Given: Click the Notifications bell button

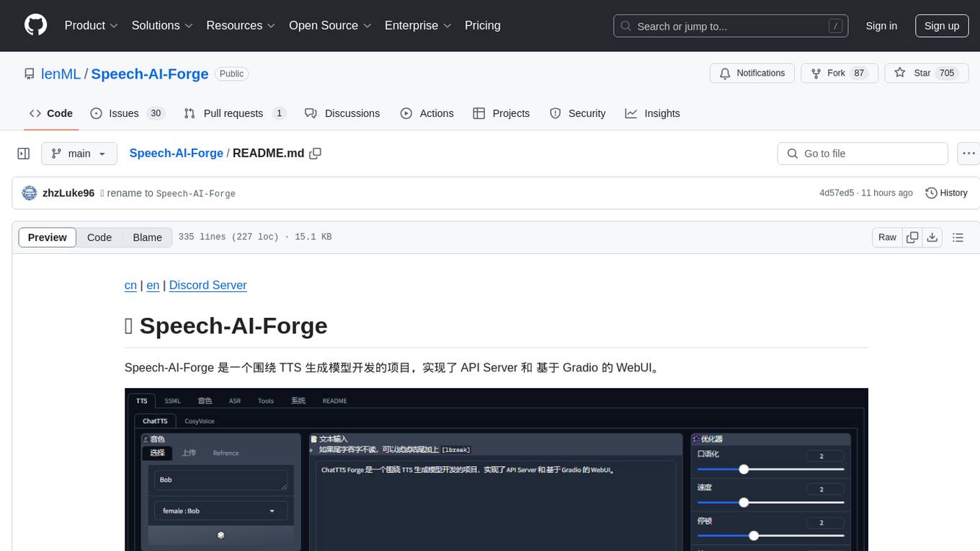Looking at the screenshot, I should (752, 73).
